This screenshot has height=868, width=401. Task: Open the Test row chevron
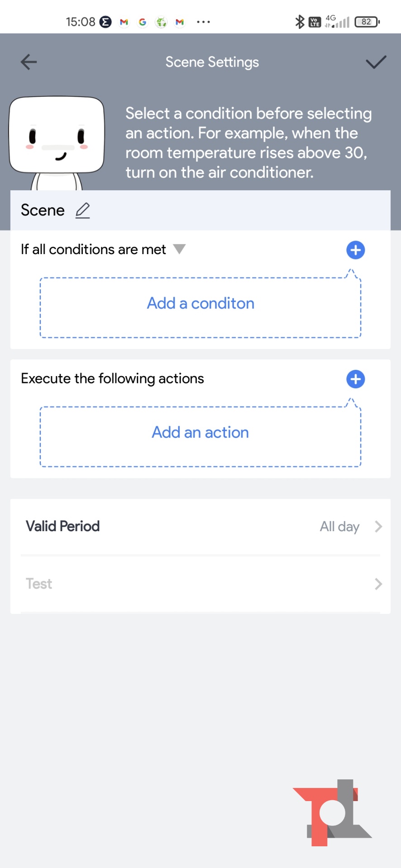pyautogui.click(x=378, y=584)
